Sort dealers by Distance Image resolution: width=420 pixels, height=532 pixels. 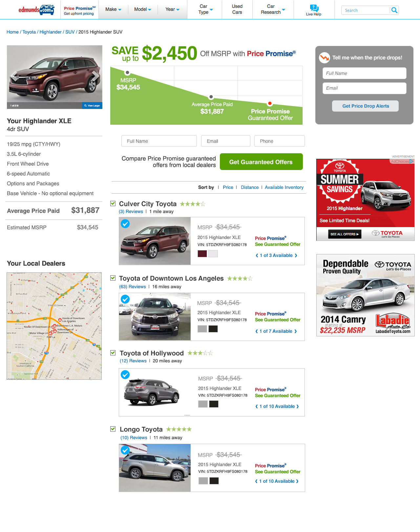[250, 187]
